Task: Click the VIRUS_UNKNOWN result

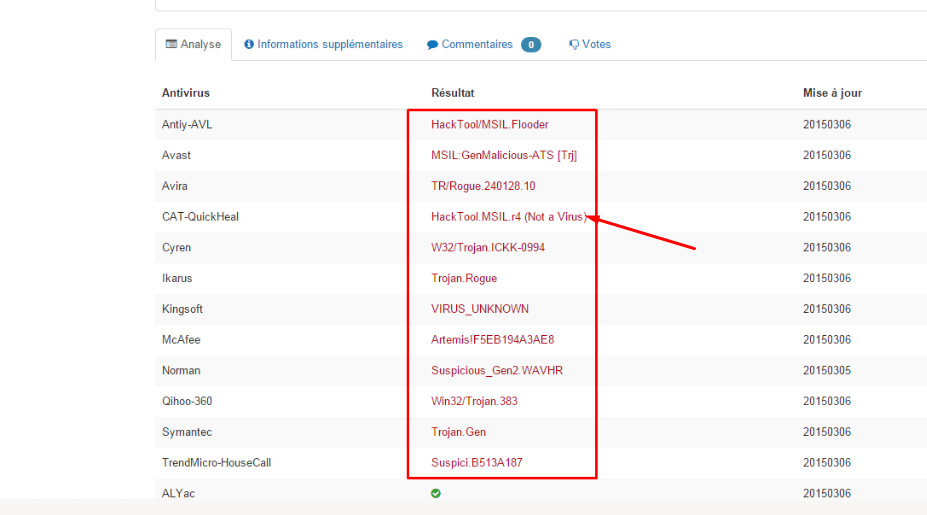Action: point(479,309)
